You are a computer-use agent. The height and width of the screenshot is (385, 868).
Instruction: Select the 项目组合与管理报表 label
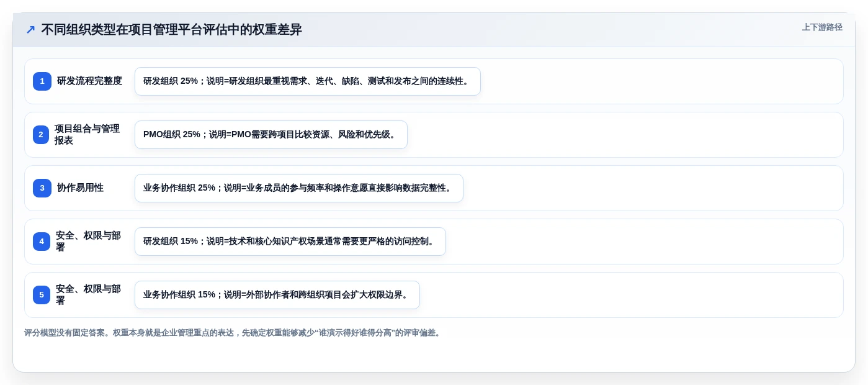[x=87, y=135]
